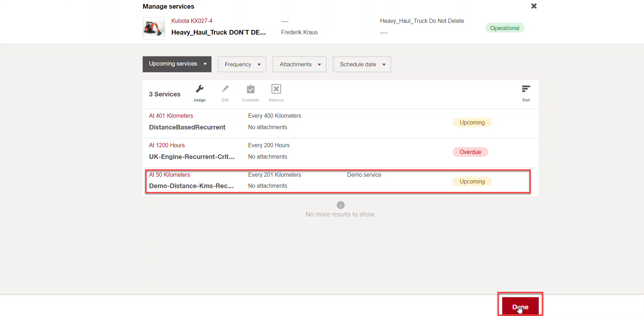Image resolution: width=644 pixels, height=316 pixels.
Task: Click the Operational status badge
Action: coord(504,28)
